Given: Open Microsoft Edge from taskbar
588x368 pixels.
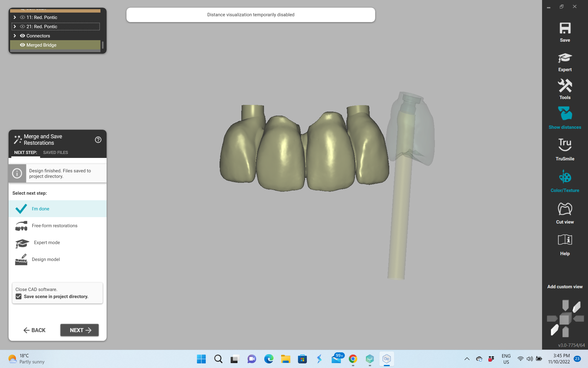Looking at the screenshot, I should 269,359.
